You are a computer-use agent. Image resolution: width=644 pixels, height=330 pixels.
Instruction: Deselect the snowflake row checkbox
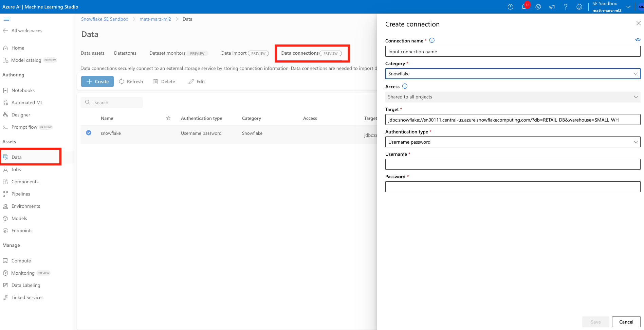coord(89,133)
